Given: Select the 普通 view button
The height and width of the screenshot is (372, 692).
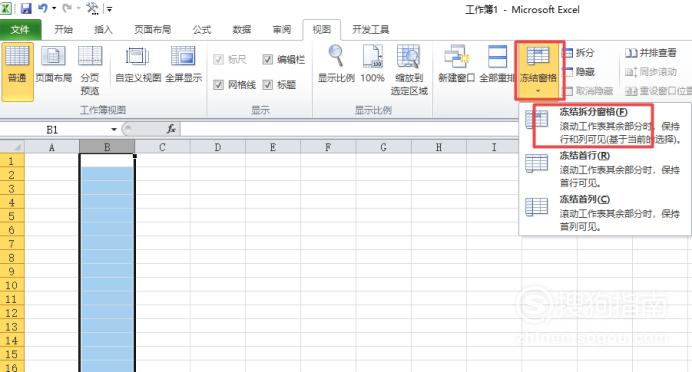Looking at the screenshot, I should 17,71.
